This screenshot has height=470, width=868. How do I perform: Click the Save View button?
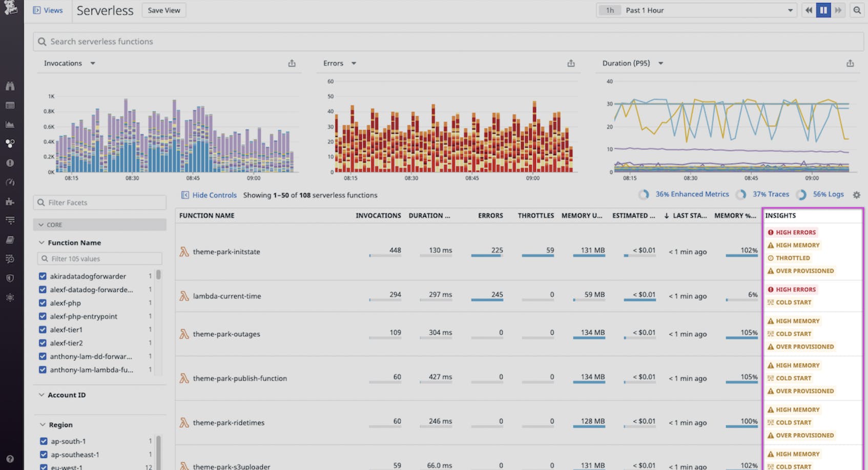coord(163,10)
